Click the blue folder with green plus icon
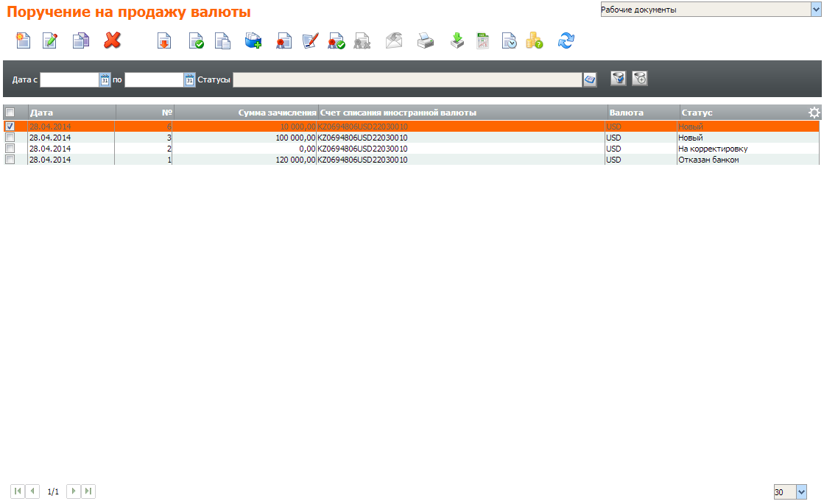Image resolution: width=824 pixels, height=504 pixels. [253, 40]
